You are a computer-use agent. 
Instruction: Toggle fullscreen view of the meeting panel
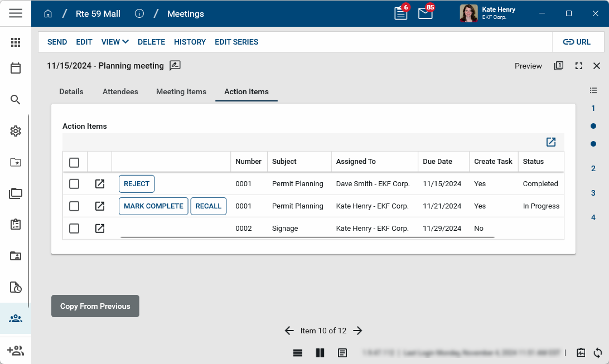point(579,66)
